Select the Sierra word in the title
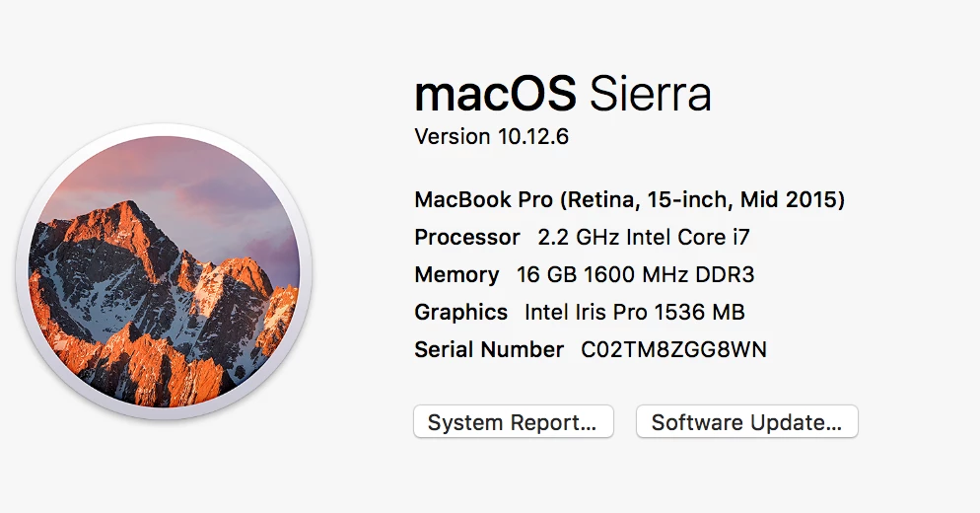The image size is (980, 513). [x=650, y=93]
